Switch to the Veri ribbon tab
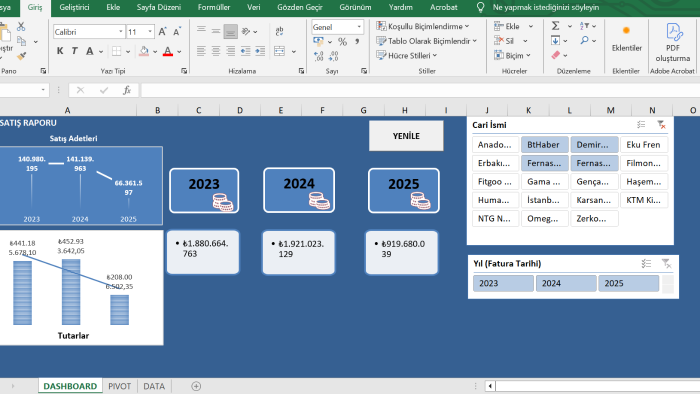 click(x=254, y=8)
